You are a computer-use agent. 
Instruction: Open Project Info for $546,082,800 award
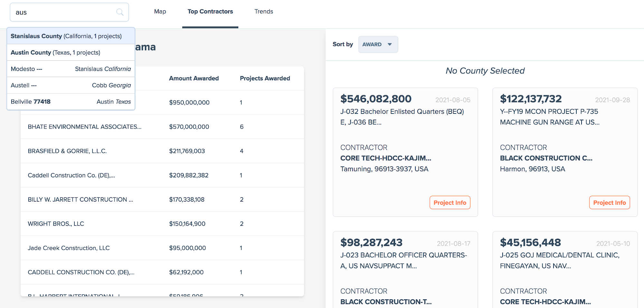tap(450, 203)
